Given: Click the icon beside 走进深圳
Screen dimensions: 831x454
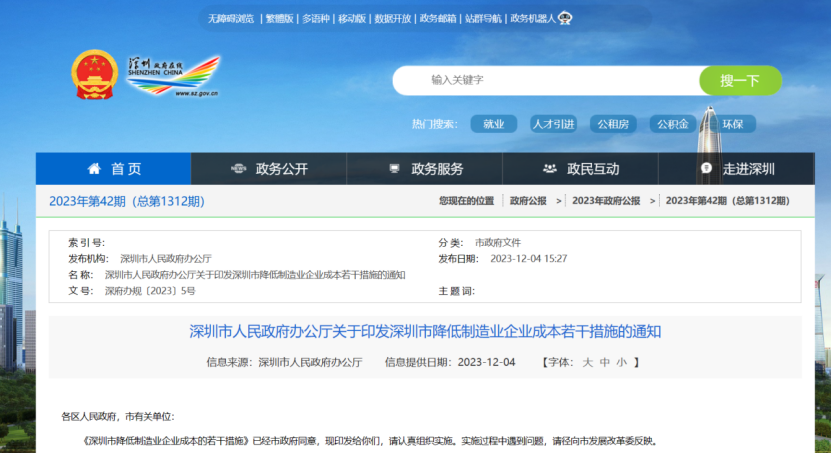Looking at the screenshot, I should pyautogui.click(x=706, y=168).
